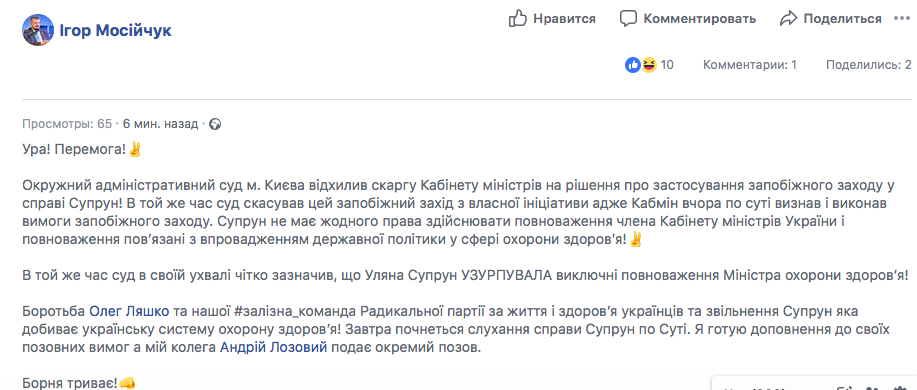View Поделились: 2 shares list
Image resolution: width=917 pixels, height=390 pixels.
(x=868, y=65)
